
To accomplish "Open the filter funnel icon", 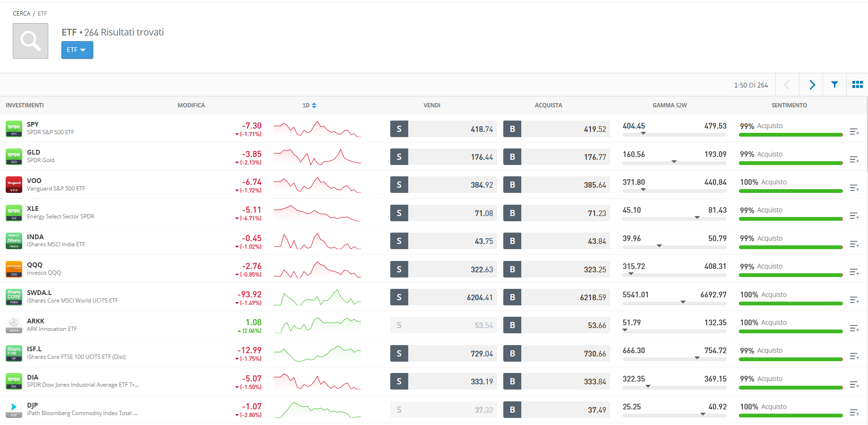I will pos(834,85).
